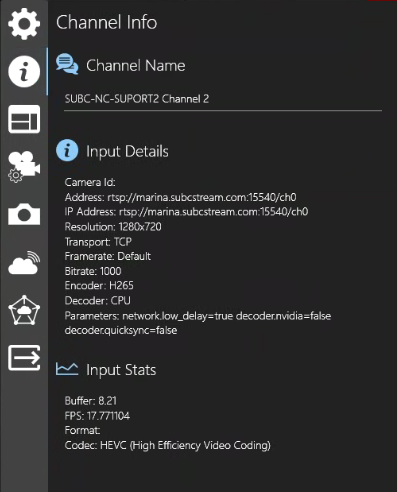
Task: Open the settings gear in the sidebar
Action: pos(24,24)
